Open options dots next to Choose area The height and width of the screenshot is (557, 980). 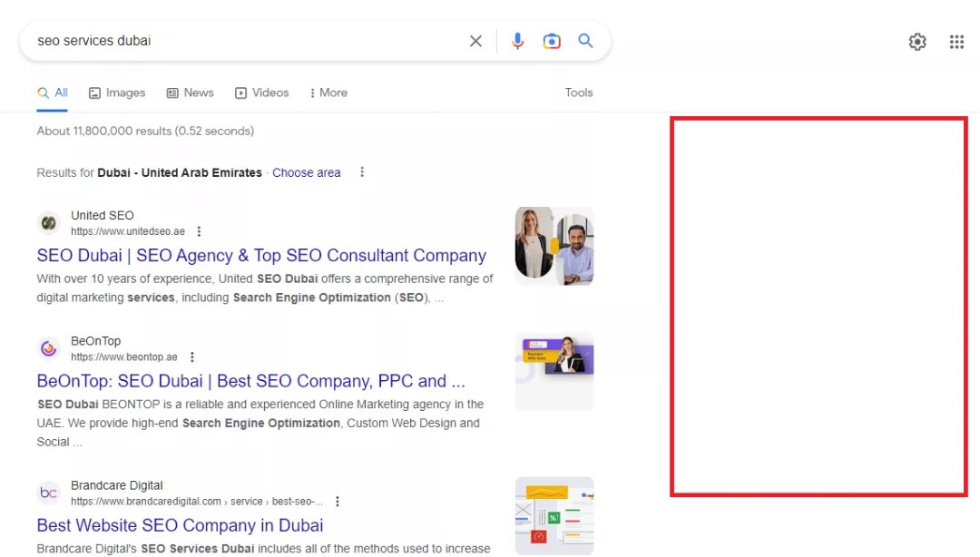[362, 172]
